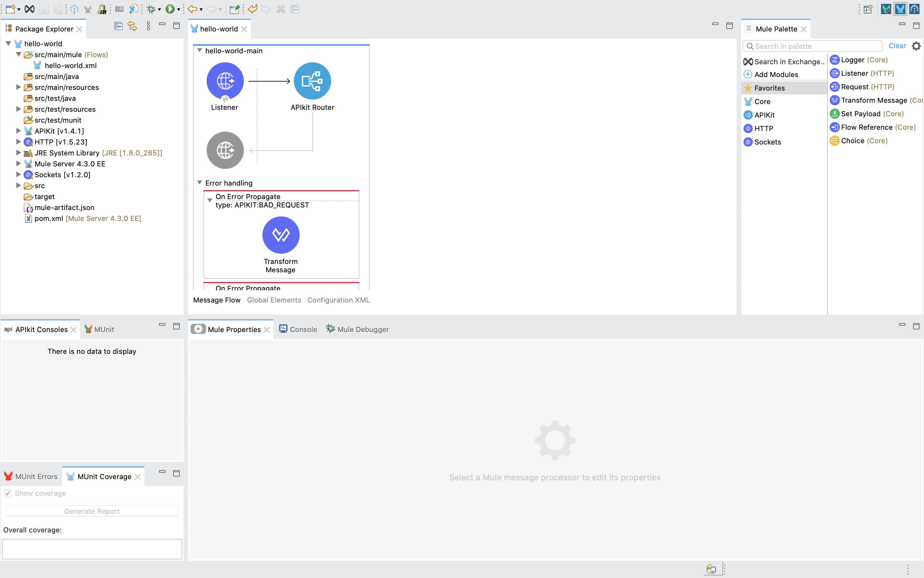Collapse the hello-world-main flow
The image size is (924, 578).
(x=199, y=50)
